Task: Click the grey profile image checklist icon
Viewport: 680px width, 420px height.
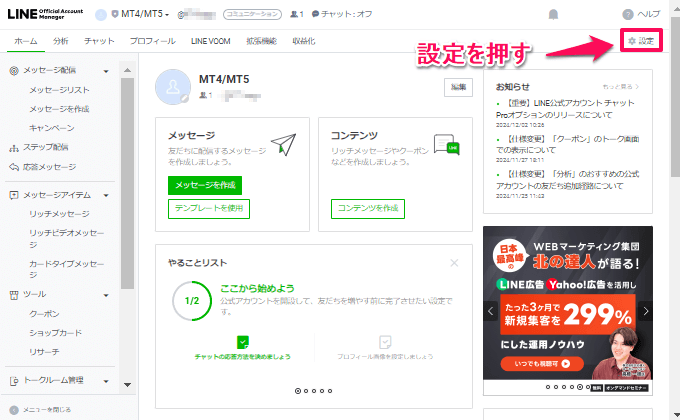Action: [385, 342]
